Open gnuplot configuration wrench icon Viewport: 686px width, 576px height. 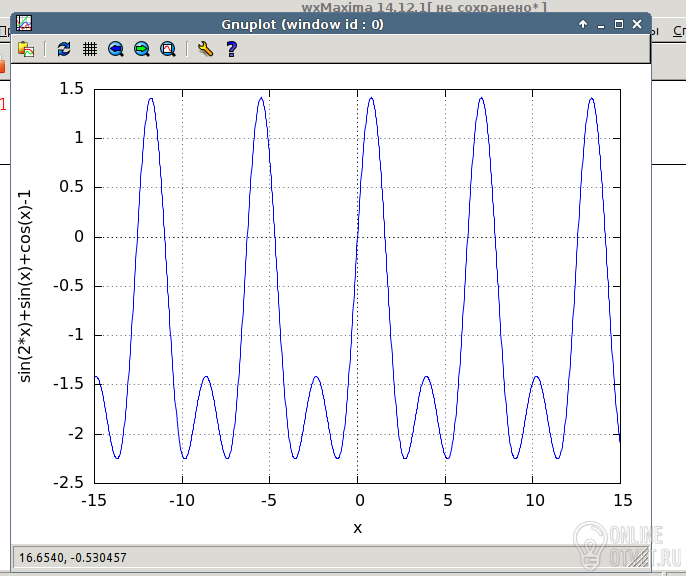click(x=205, y=49)
